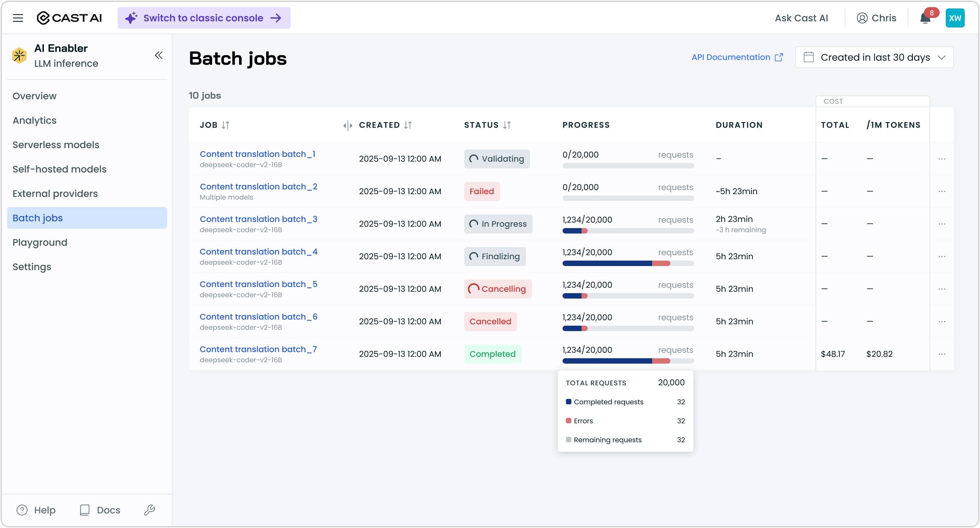Image resolution: width=980 pixels, height=528 pixels.
Task: Open the Playground page
Action: point(40,243)
